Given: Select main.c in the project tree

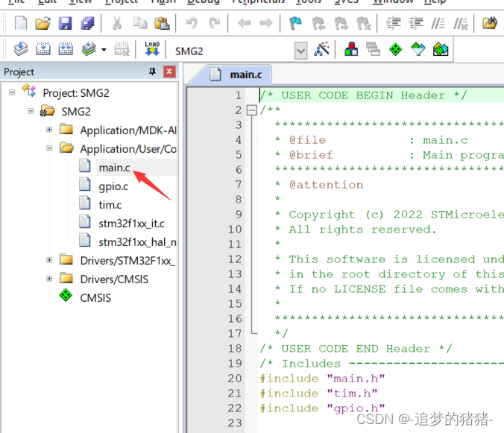Looking at the screenshot, I should (114, 168).
